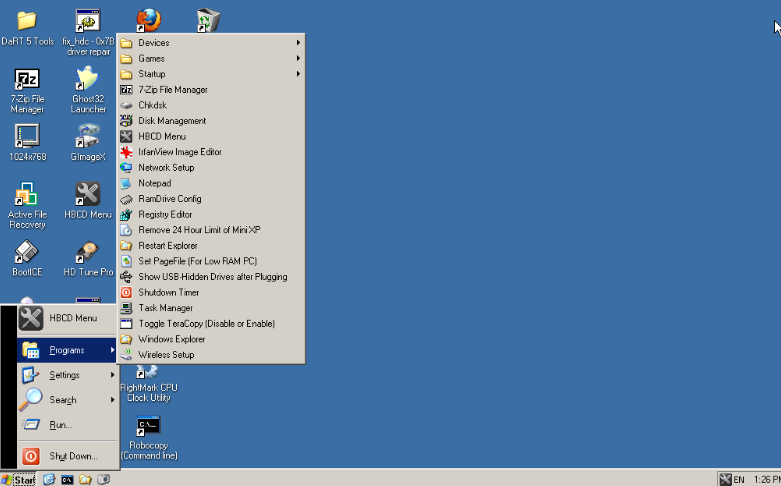Open GImageX desktop shortcut
The image size is (781, 486).
(x=88, y=143)
